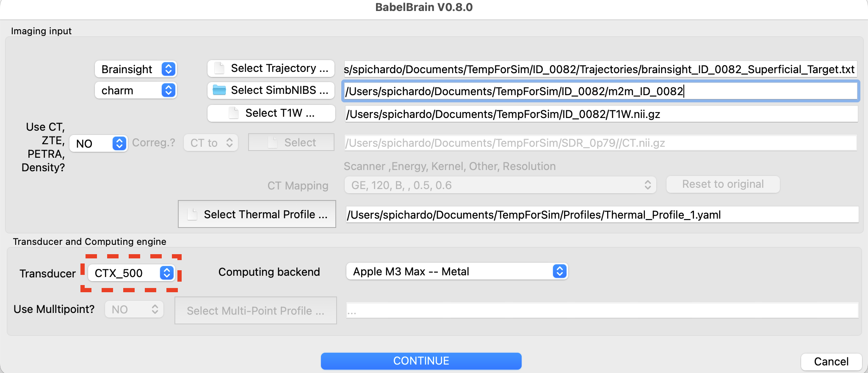Viewport: 868px width, 373px height.
Task: Click the Reset to original button
Action: [723, 184]
